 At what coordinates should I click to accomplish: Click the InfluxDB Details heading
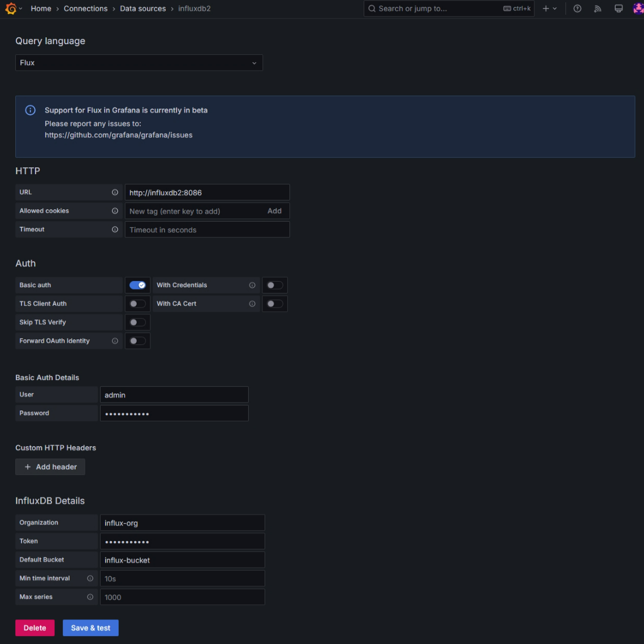coord(50,500)
